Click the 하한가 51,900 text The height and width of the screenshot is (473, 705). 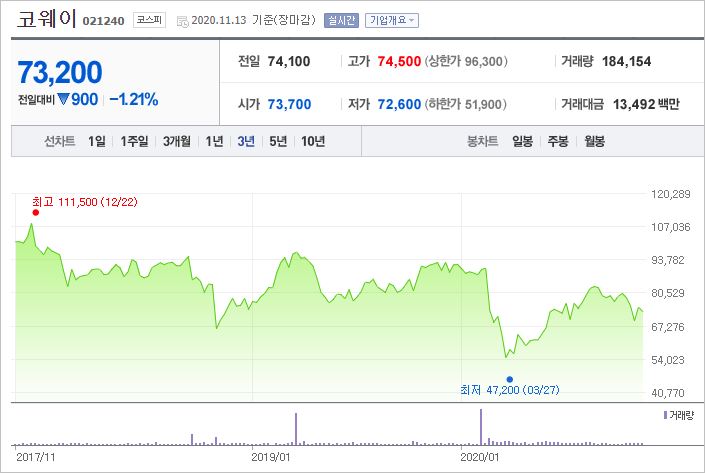(465, 104)
